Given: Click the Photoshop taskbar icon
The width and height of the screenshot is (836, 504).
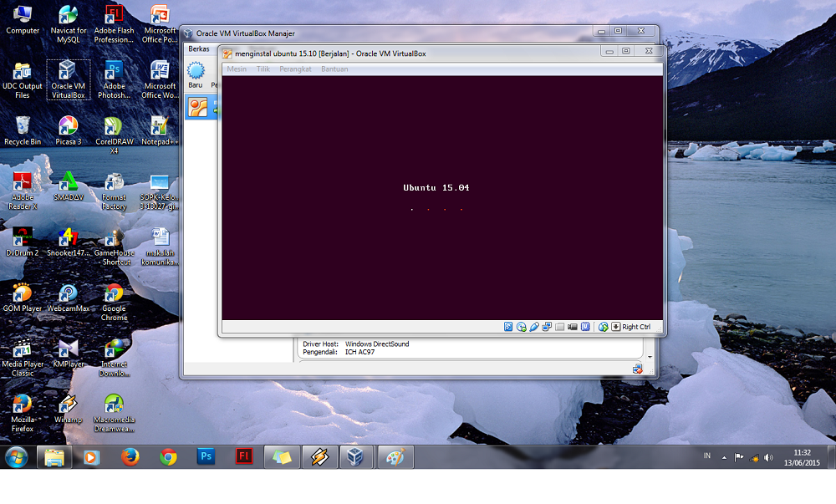Looking at the screenshot, I should click(x=206, y=456).
